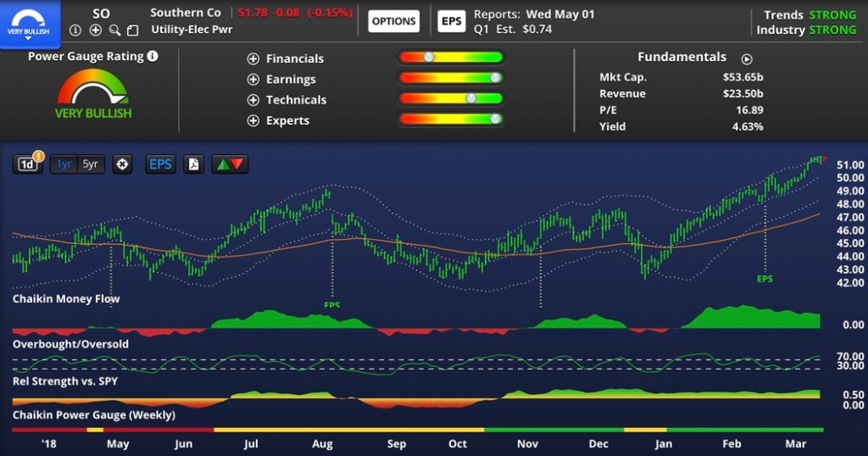868x456 pixels.
Task: Click the EPS button in header
Action: (452, 21)
